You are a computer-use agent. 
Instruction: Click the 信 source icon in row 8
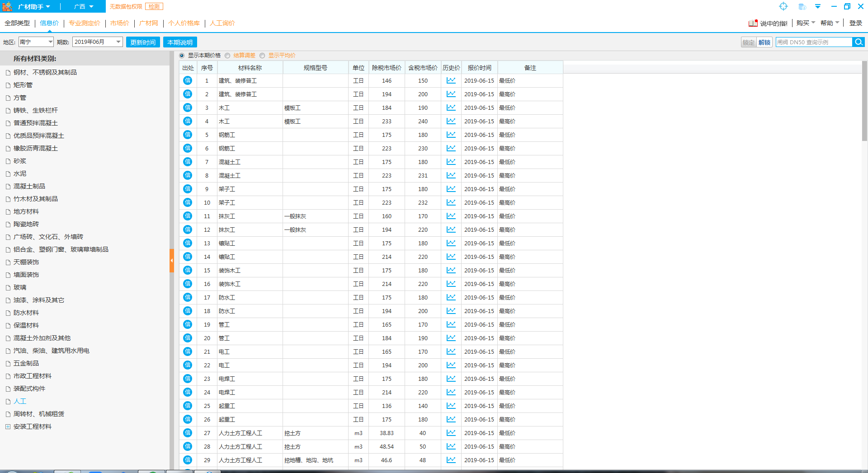point(188,175)
